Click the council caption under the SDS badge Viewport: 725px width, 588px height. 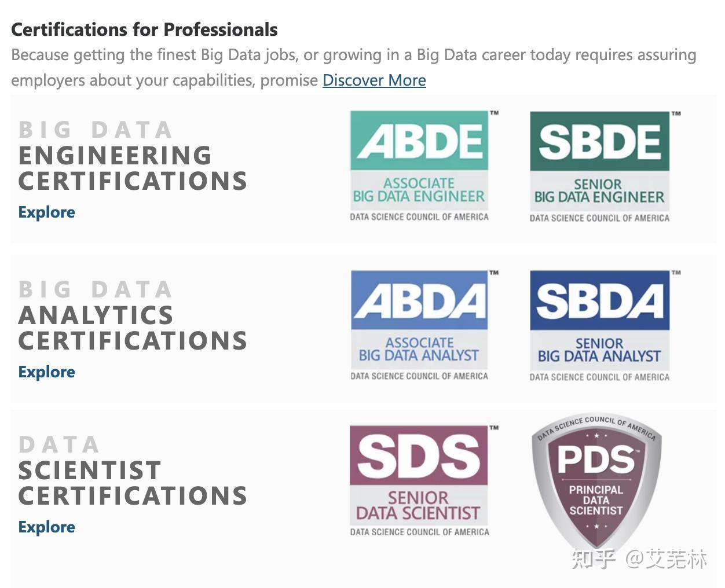pos(419,532)
